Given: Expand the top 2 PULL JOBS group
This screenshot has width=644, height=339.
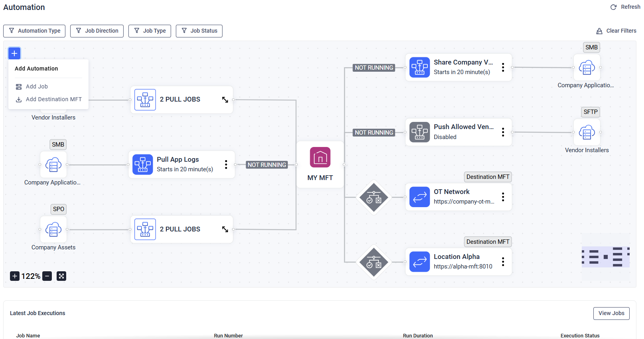Looking at the screenshot, I should click(x=225, y=100).
